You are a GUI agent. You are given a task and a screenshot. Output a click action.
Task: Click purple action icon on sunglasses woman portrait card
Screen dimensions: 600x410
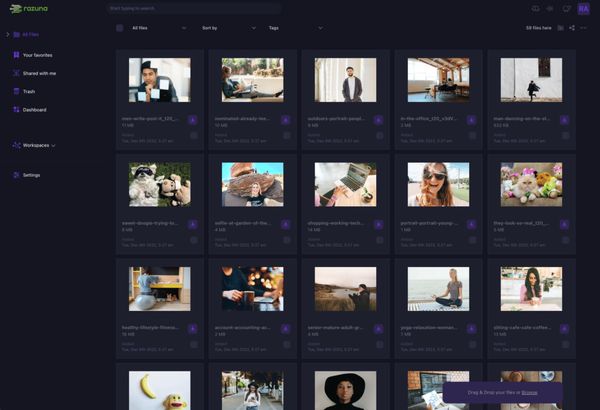point(471,224)
